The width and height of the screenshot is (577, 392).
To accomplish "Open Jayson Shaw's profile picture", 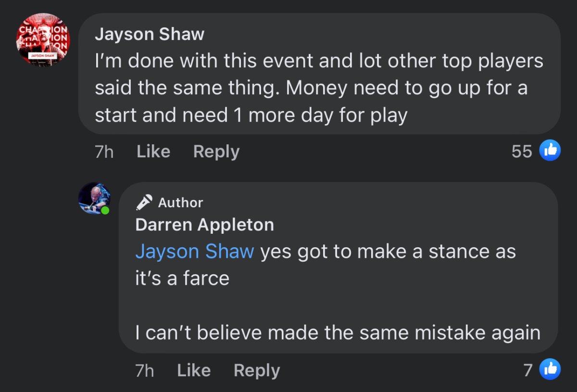I will click(x=43, y=39).
